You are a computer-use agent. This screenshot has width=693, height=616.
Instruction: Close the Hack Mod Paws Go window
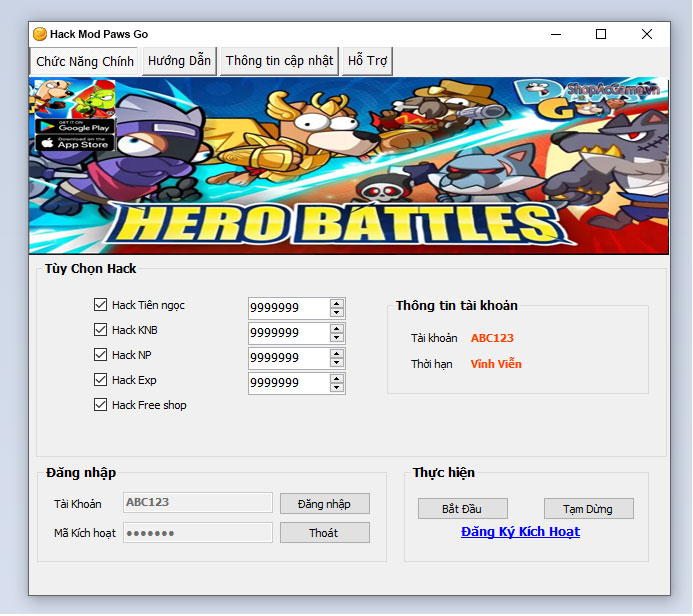(x=647, y=34)
